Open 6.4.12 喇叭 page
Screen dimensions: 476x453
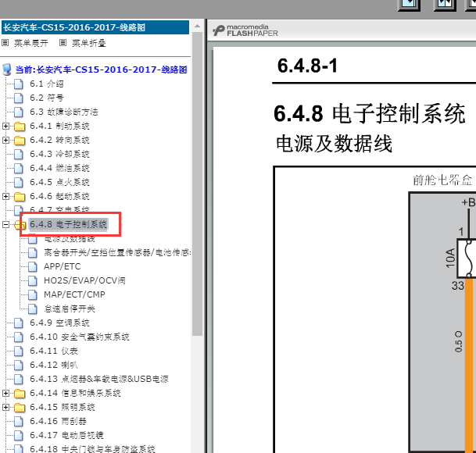coord(54,365)
